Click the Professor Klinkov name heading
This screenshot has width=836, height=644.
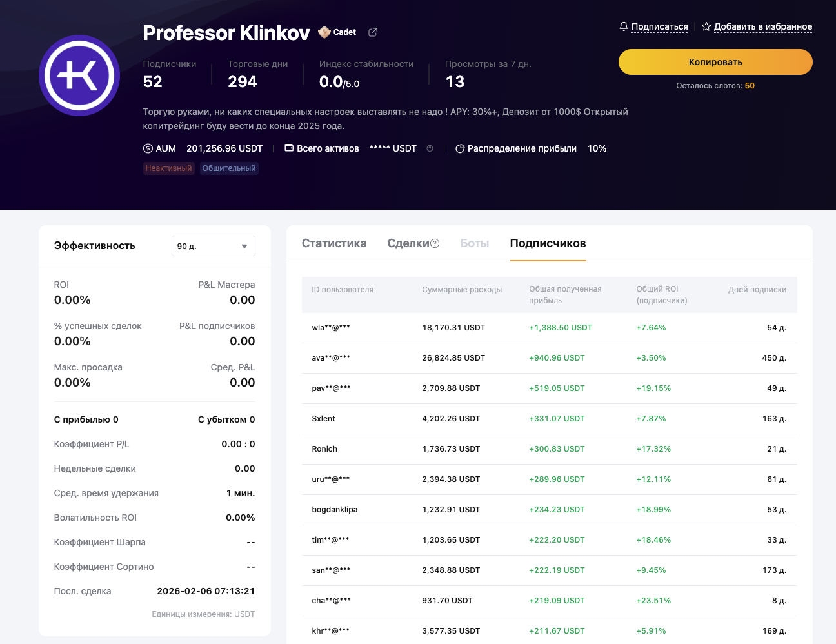pyautogui.click(x=226, y=33)
